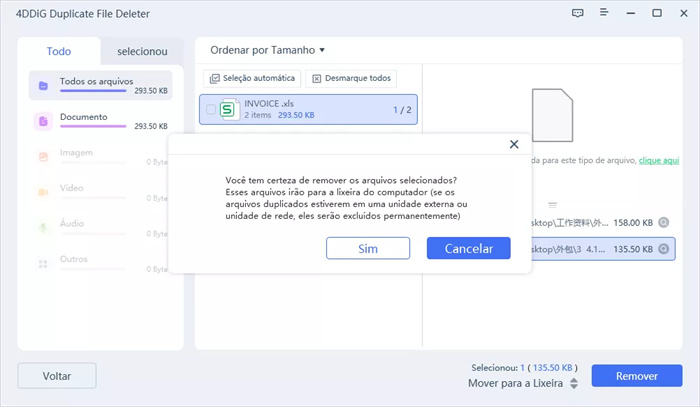Switch to the Todo tab

[59, 51]
